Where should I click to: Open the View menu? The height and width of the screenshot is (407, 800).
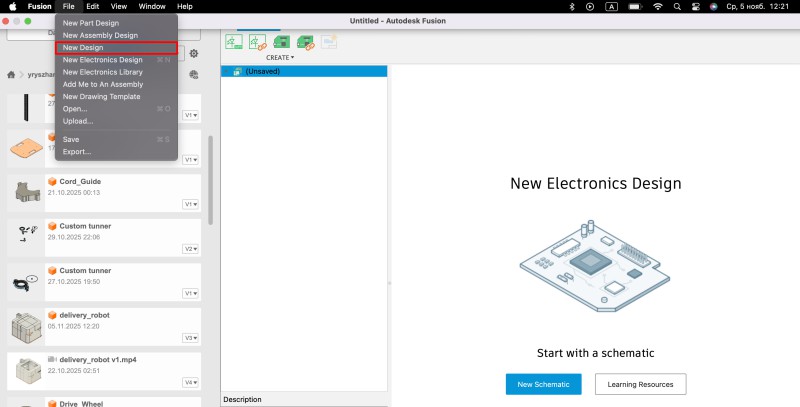pos(119,7)
